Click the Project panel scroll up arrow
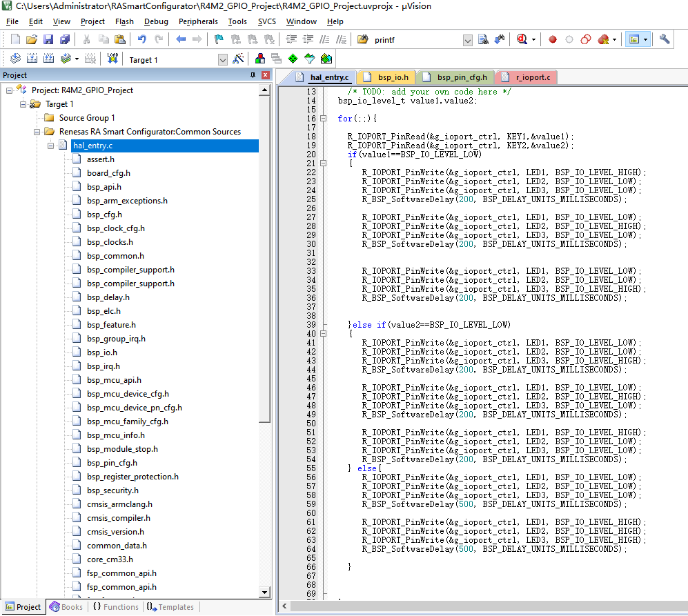 [x=264, y=90]
